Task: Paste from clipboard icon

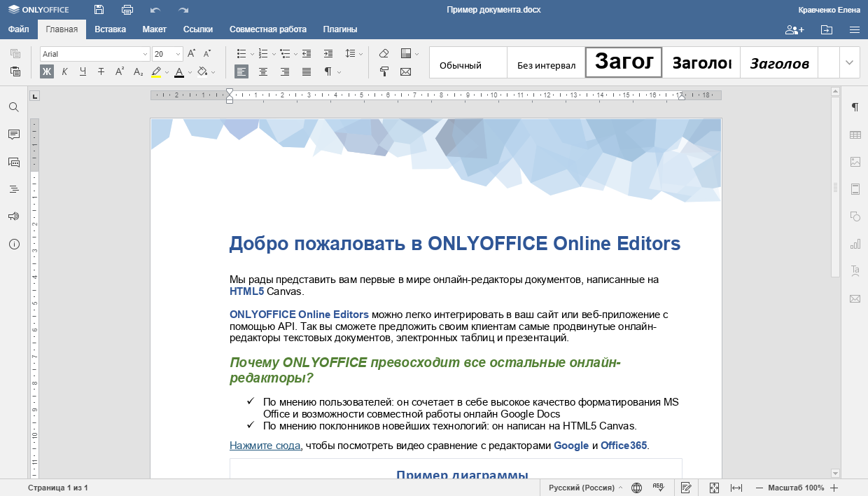Action: click(15, 71)
